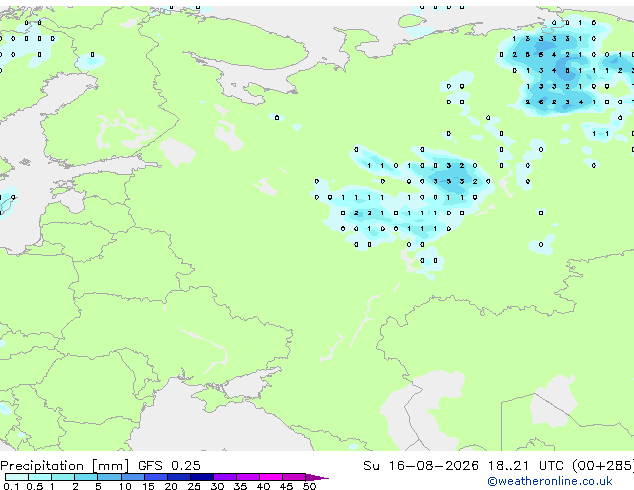Image resolution: width=634 pixels, height=490 pixels.
Task: Select the 'Su 16-08-2026' date text
Action: click(x=421, y=465)
